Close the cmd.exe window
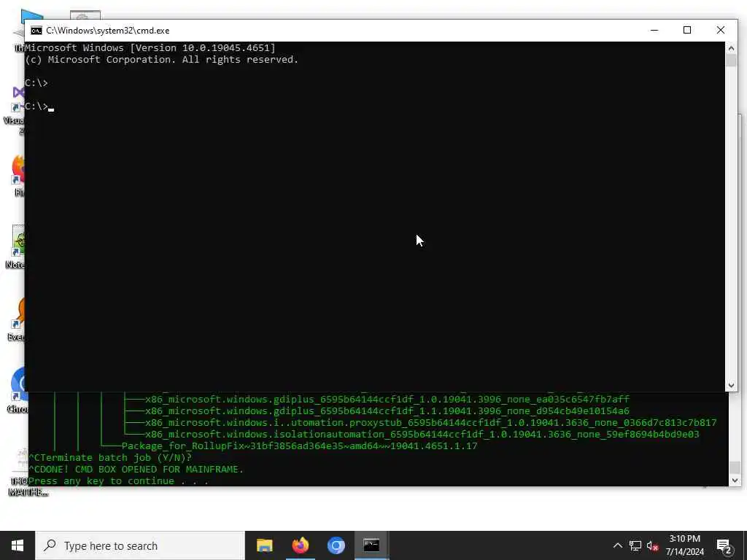The width and height of the screenshot is (747, 560). (x=720, y=30)
